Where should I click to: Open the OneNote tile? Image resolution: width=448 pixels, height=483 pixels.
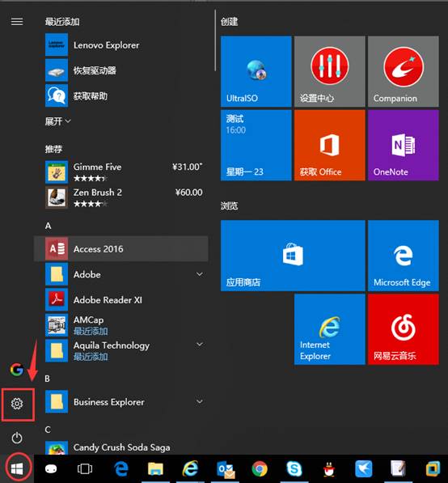point(403,145)
